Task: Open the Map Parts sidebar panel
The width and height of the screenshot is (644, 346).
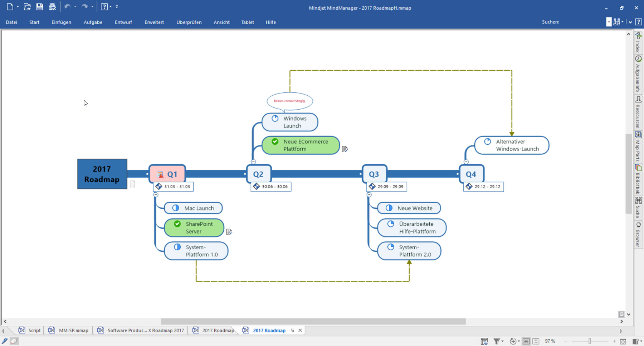Action: click(638, 147)
